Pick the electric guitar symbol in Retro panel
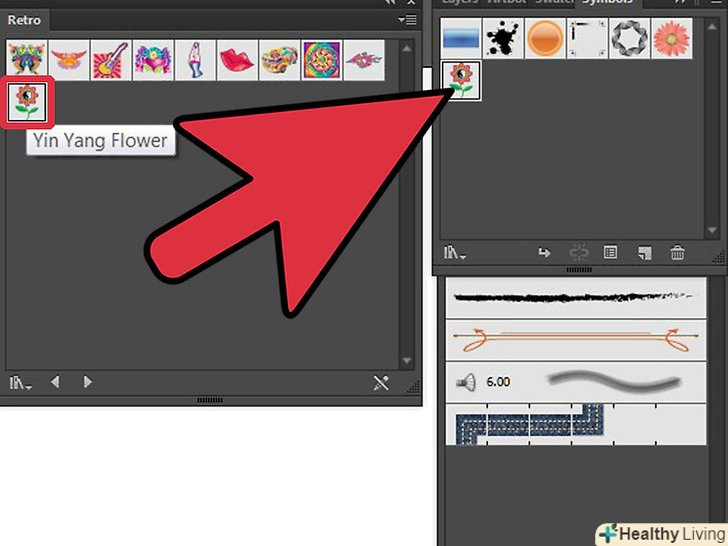728x546 pixels. coord(110,60)
